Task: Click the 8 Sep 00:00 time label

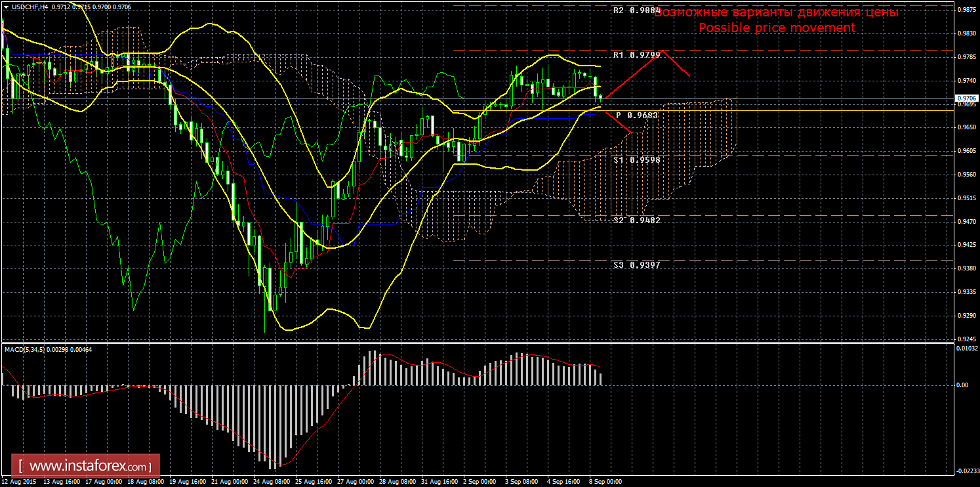Action: tap(605, 481)
